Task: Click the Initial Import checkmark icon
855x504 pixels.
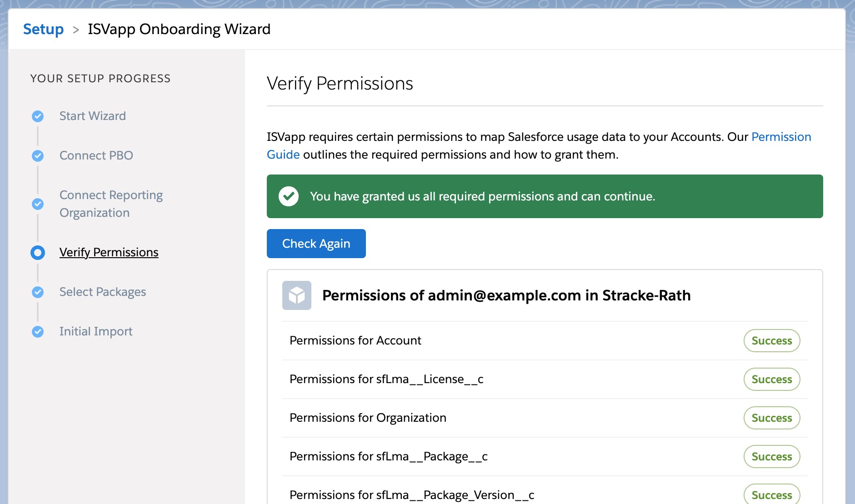Action: 38,332
